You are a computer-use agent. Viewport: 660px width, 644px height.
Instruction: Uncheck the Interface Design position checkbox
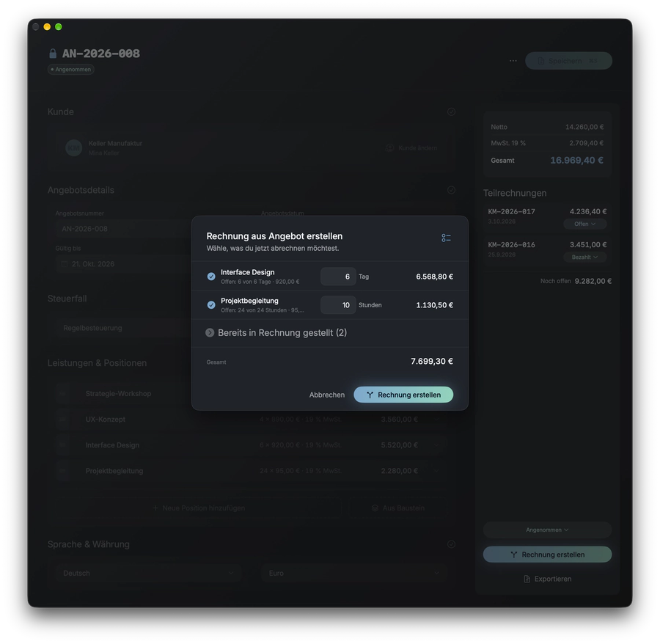(x=211, y=277)
